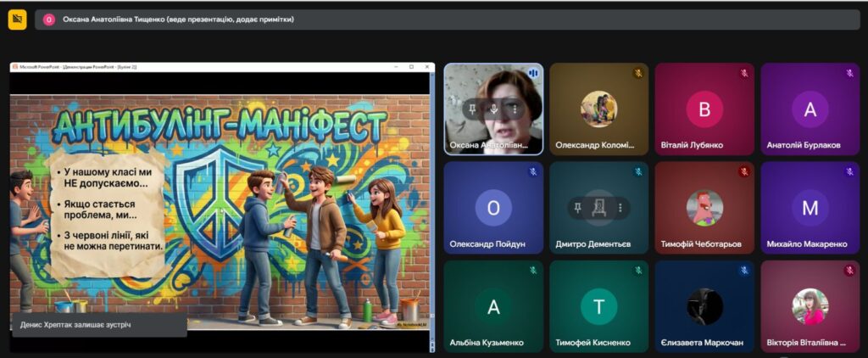
Task: Click the audio activity indicator on Оксана's tile
Action: [533, 74]
